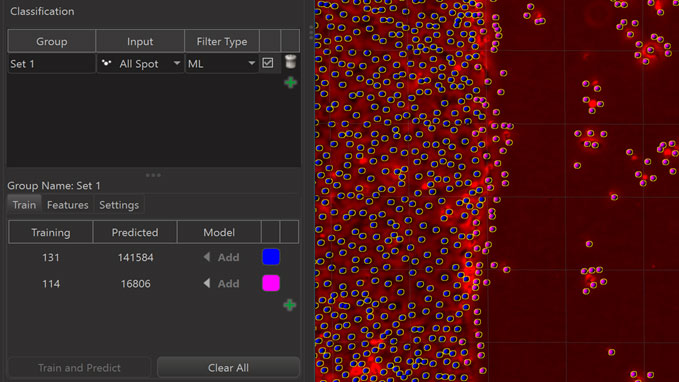
Task: Click the Train and Predict button
Action: [x=79, y=368]
